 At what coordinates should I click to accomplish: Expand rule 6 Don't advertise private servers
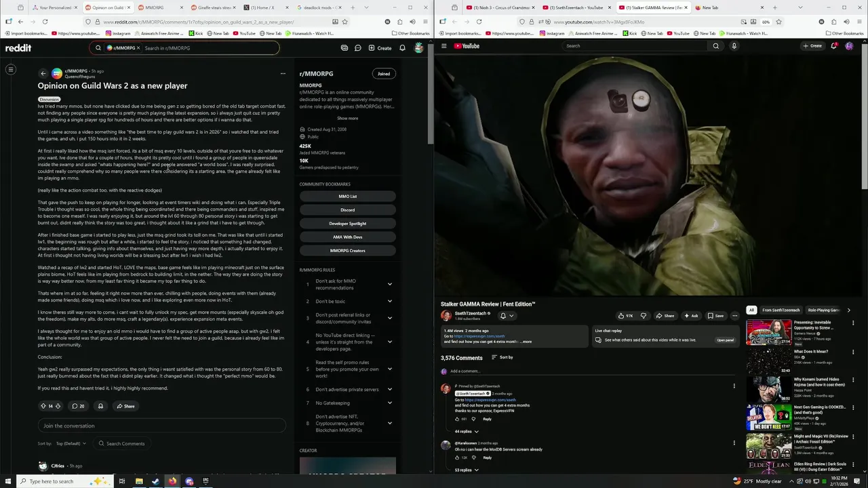tap(390, 389)
